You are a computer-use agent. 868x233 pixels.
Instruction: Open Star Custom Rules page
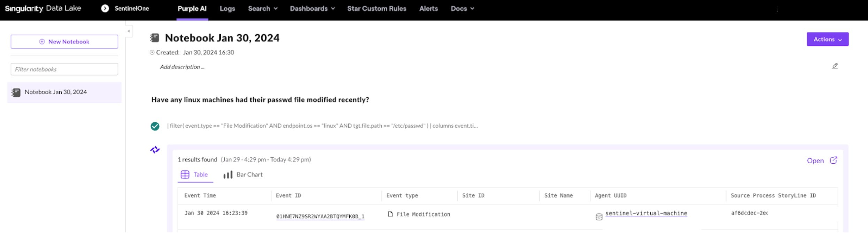(377, 8)
